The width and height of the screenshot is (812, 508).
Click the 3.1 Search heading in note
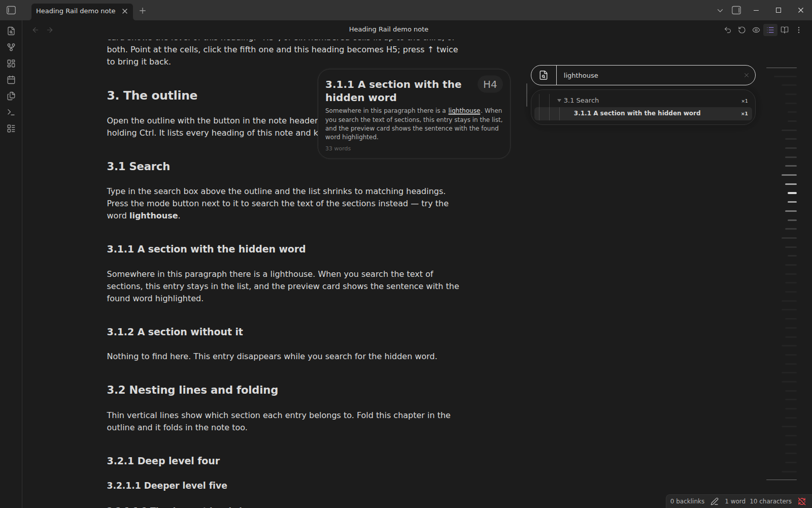(x=138, y=167)
